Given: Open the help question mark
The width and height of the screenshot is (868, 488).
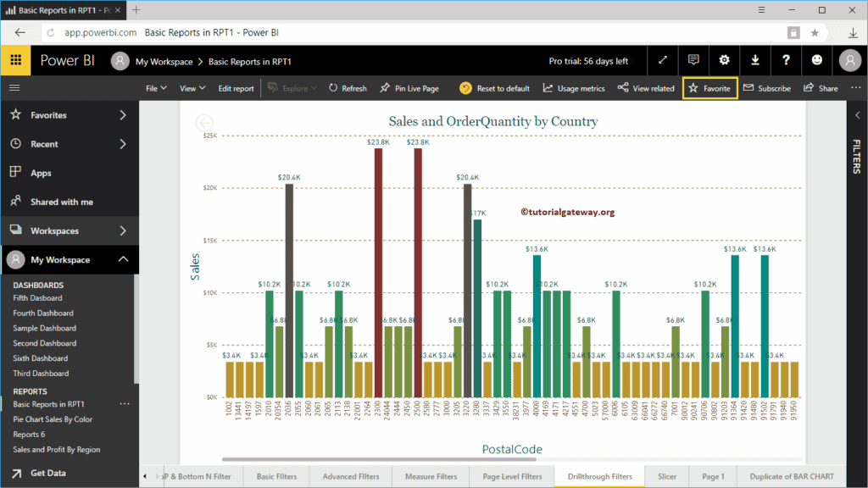Looking at the screenshot, I should (x=785, y=61).
